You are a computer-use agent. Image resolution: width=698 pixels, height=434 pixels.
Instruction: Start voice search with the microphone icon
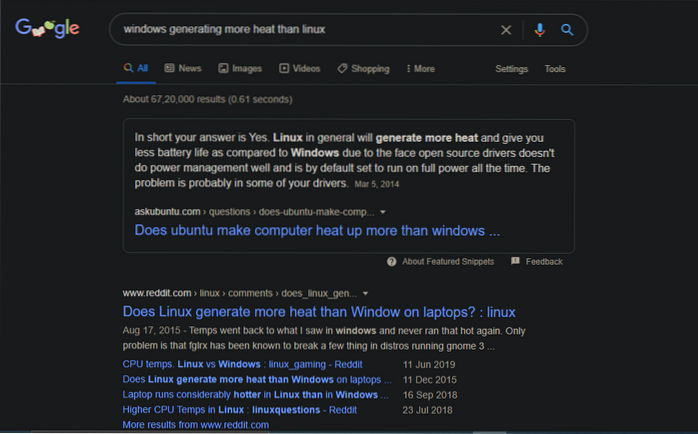(540, 30)
